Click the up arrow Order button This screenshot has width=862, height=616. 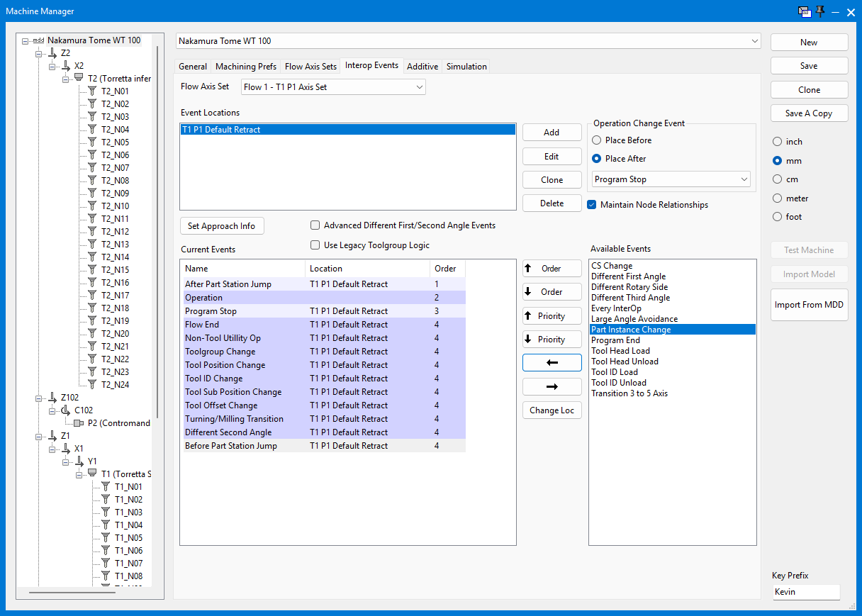coord(552,269)
